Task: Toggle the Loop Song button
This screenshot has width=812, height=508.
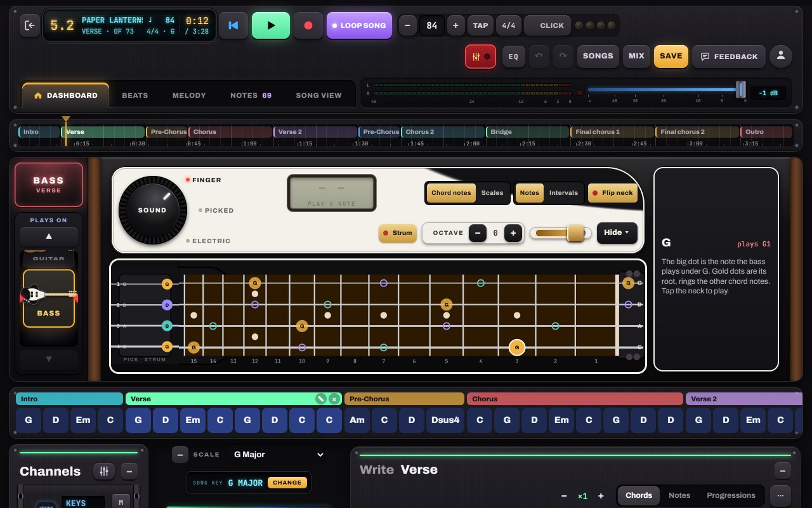Action: pos(359,25)
